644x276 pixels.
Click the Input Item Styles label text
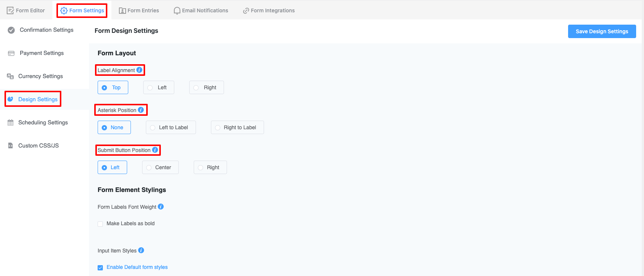pyautogui.click(x=117, y=251)
